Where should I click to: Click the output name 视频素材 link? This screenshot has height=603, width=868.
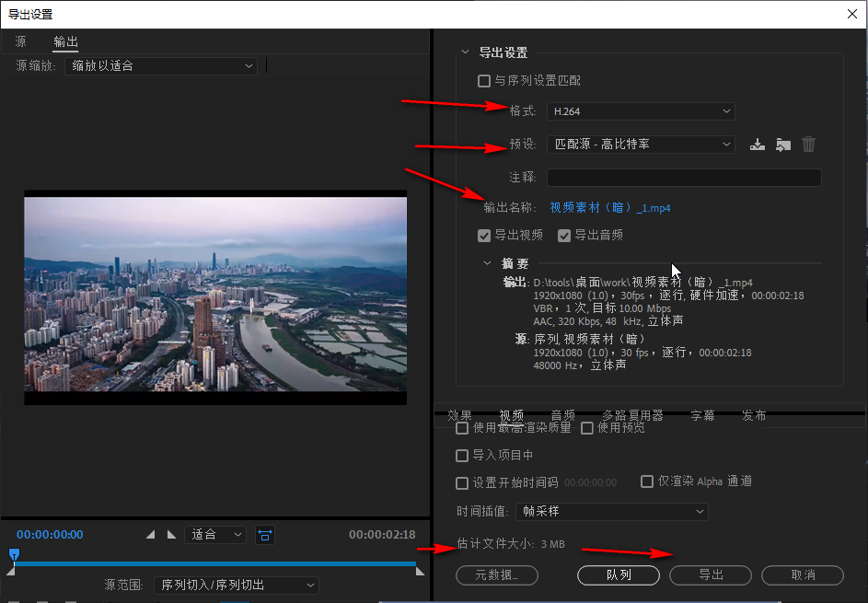click(x=609, y=208)
